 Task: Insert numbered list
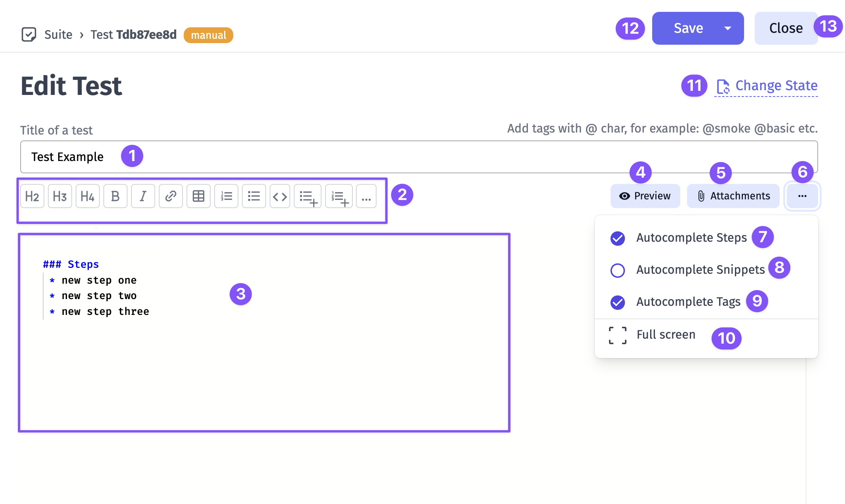tap(226, 196)
